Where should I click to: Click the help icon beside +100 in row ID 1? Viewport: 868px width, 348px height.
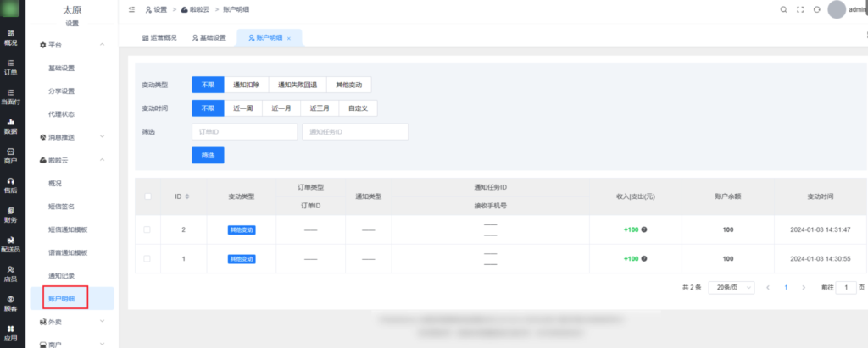point(644,258)
